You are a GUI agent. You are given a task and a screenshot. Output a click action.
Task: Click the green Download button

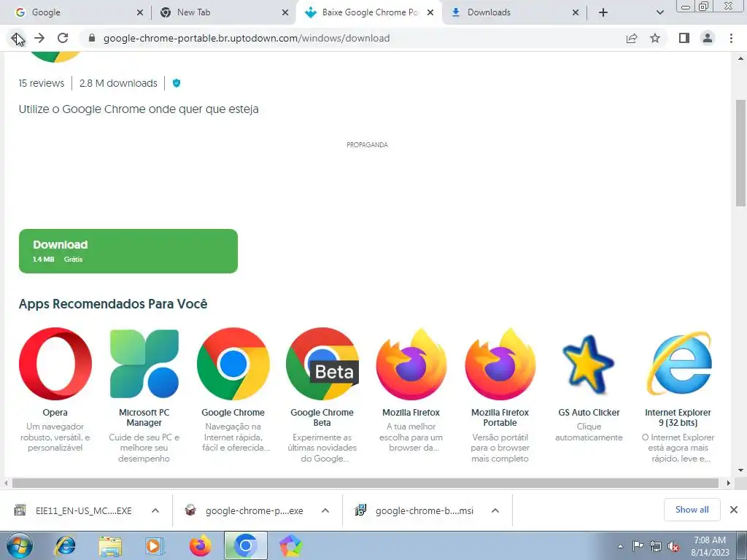128,251
